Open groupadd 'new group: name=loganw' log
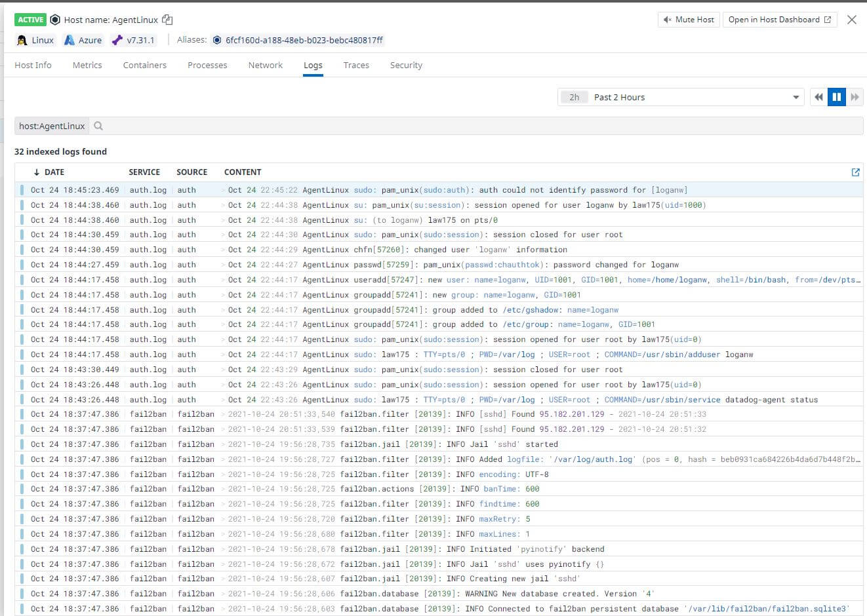The image size is (867, 616). [x=439, y=295]
